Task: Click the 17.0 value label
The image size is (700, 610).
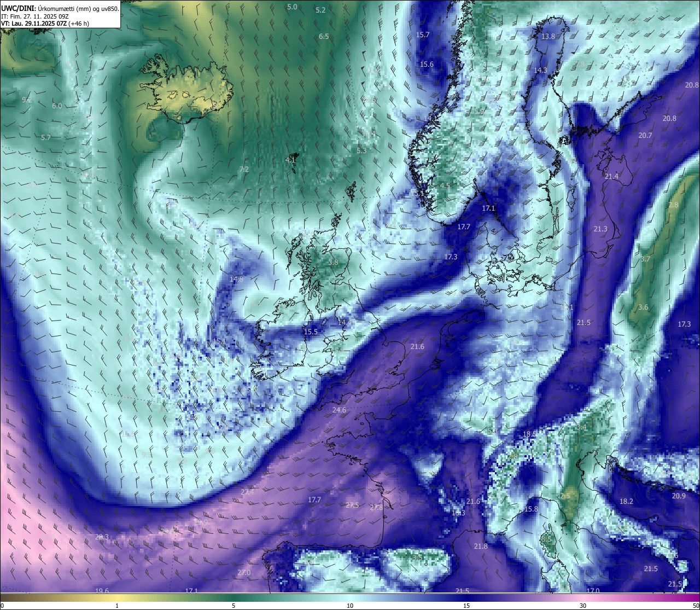Action: 593,590
